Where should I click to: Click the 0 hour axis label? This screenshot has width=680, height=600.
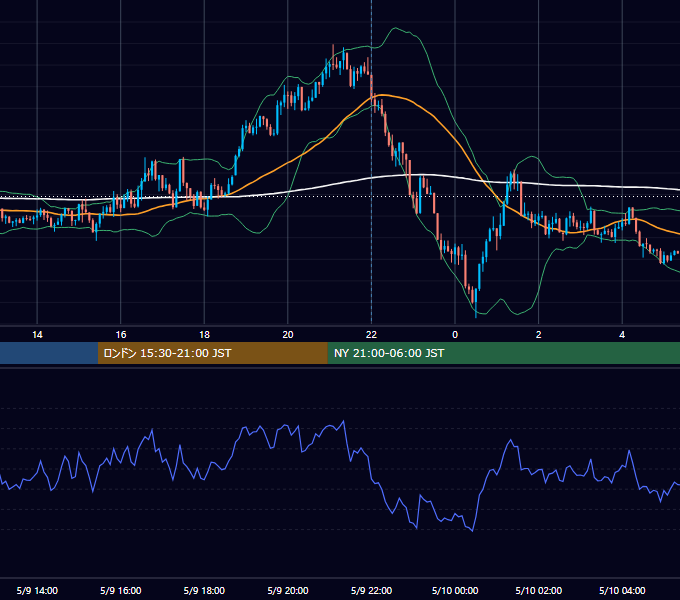coord(455,335)
